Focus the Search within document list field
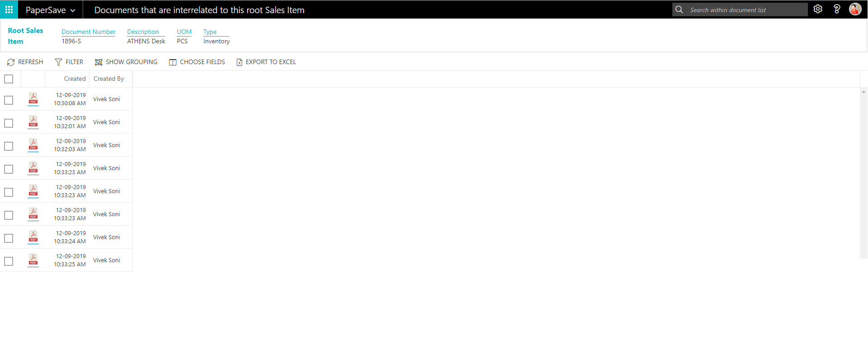The image size is (868, 343). pos(746,10)
